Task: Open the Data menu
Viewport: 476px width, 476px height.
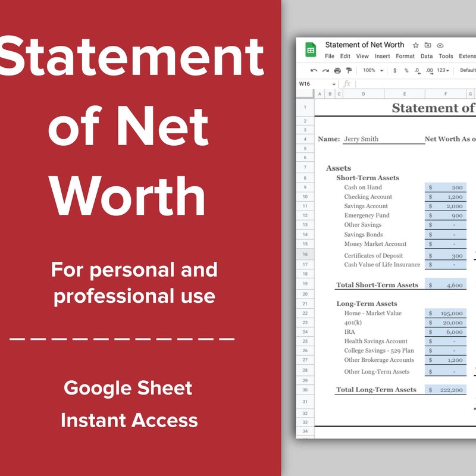Action: point(427,56)
